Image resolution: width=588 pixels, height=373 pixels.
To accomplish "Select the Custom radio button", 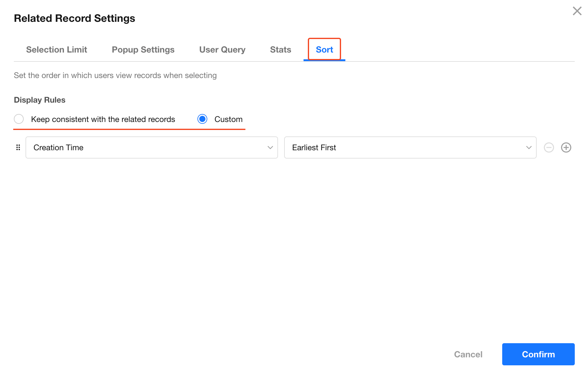I will point(202,119).
